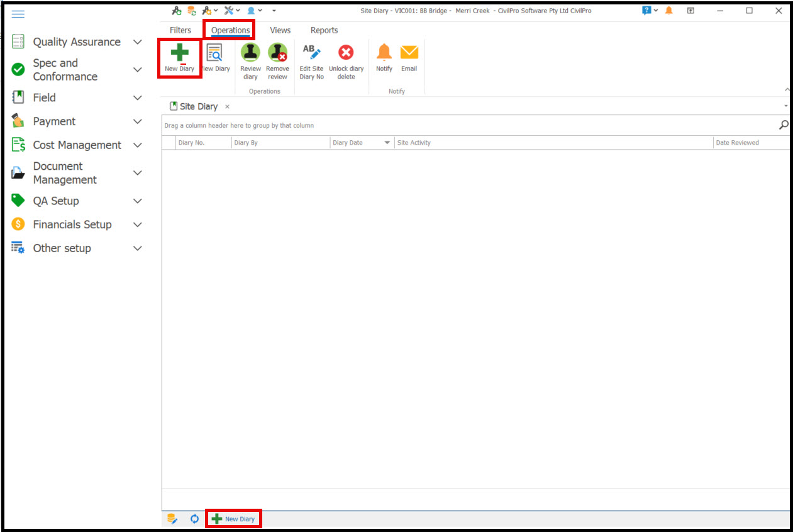This screenshot has height=532, width=793.
Task: Click Edit Site Diary No icon
Action: [311, 53]
